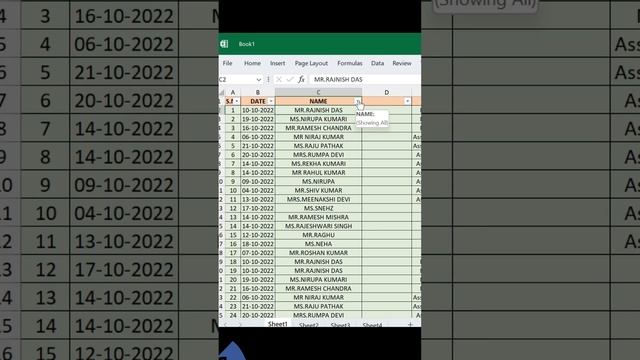The width and height of the screenshot is (640, 360).
Task: Click the Excel logo icon in the title bar
Action: coord(224,44)
